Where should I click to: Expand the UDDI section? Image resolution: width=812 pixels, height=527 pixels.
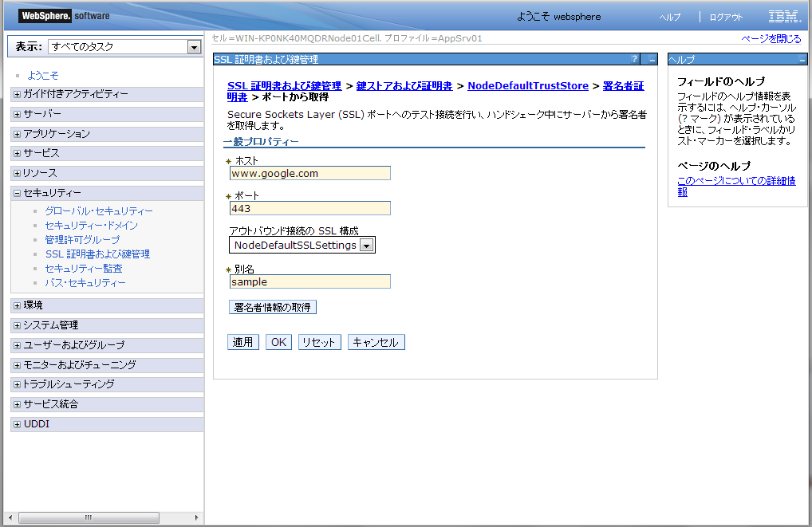tap(17, 424)
